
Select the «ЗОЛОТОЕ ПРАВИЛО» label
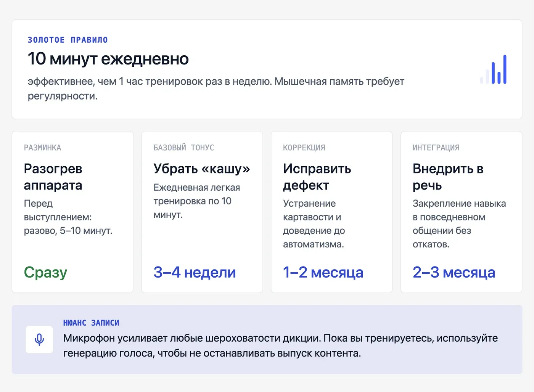coord(68,40)
